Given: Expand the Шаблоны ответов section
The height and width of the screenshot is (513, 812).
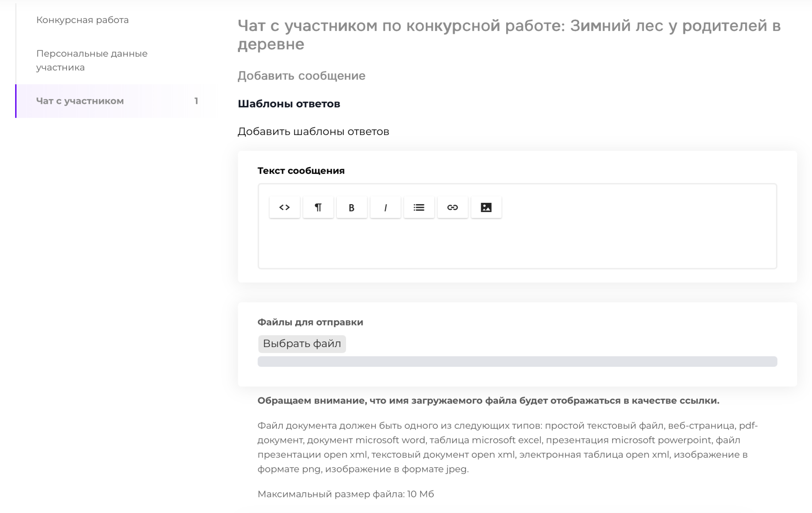Looking at the screenshot, I should (x=289, y=104).
